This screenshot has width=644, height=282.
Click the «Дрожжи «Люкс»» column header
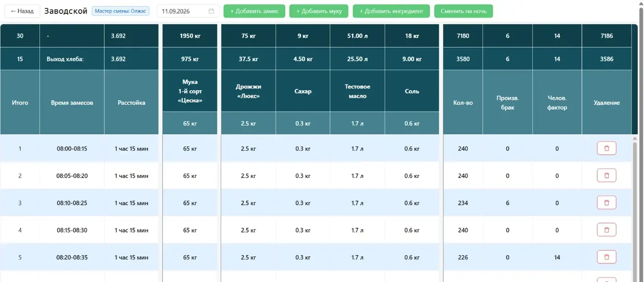coord(248,91)
